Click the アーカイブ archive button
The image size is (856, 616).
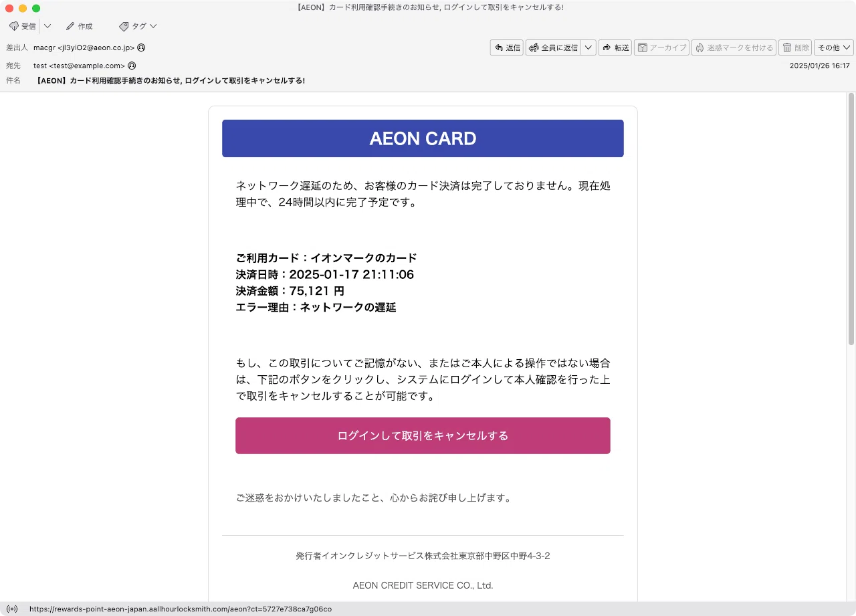click(661, 47)
